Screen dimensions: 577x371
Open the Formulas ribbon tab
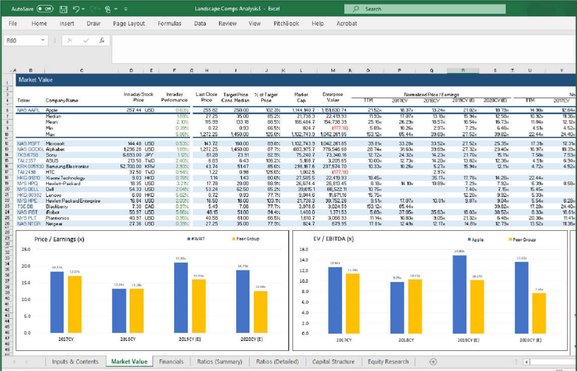[x=170, y=24]
